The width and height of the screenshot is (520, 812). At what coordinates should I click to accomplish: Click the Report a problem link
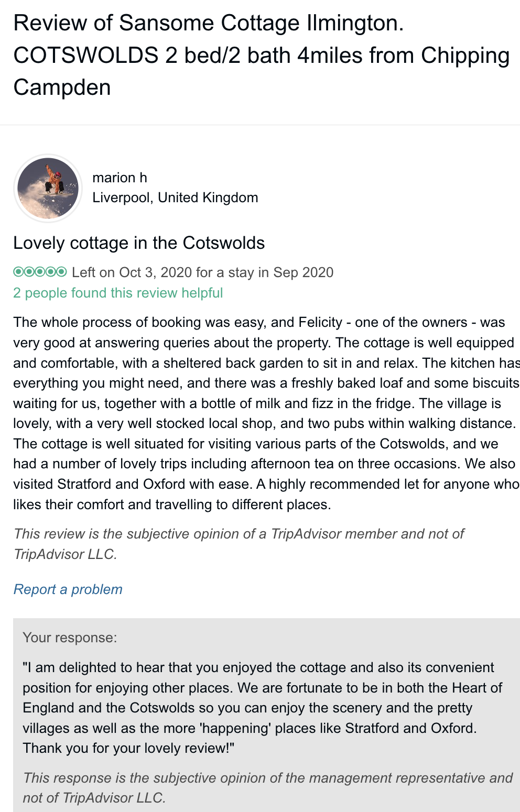(68, 589)
